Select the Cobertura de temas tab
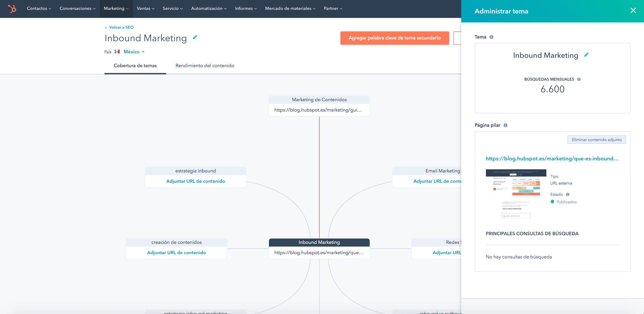 coord(136,65)
